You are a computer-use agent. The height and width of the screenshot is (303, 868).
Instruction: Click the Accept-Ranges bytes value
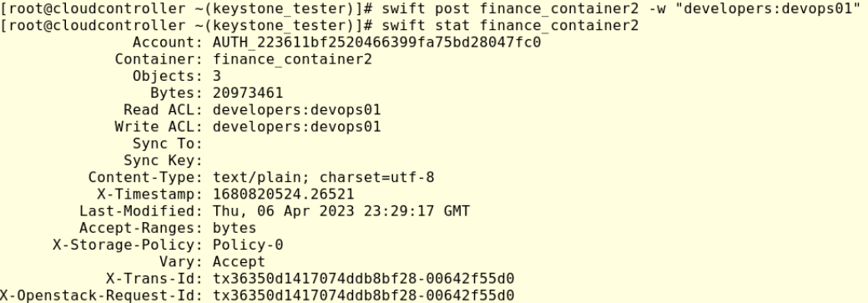point(235,228)
